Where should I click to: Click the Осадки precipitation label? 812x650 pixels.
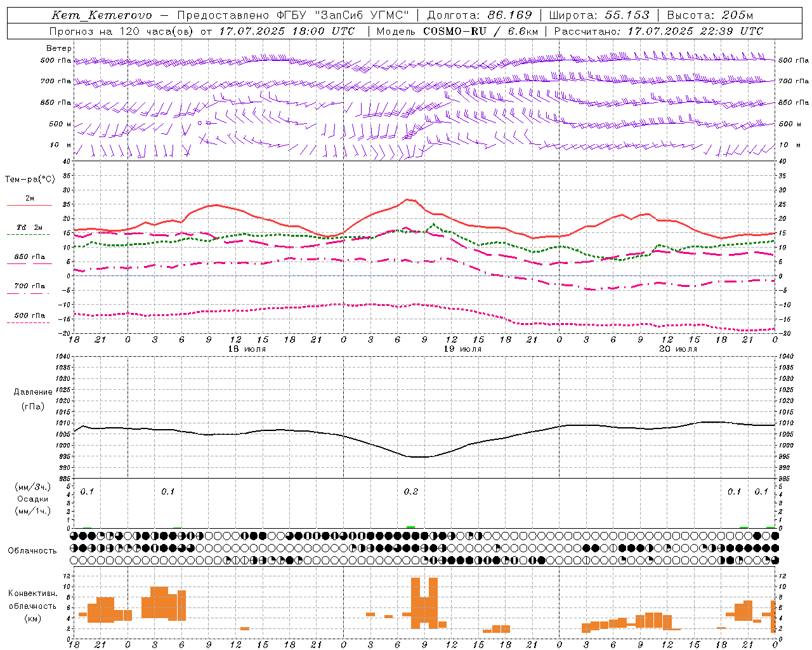pyautogui.click(x=33, y=499)
